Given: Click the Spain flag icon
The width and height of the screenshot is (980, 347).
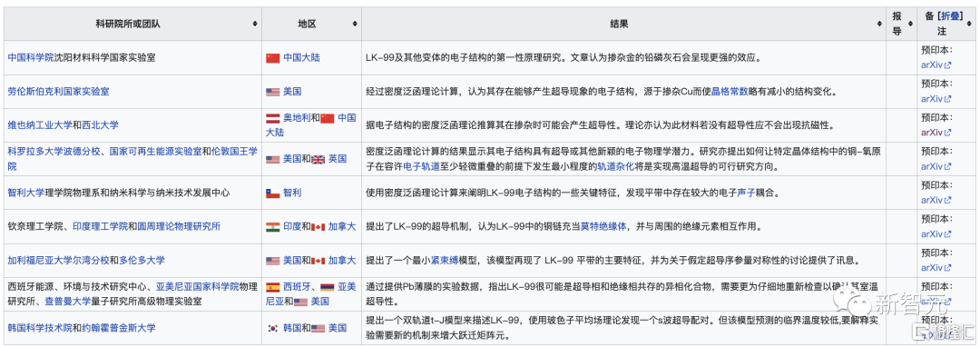Looking at the screenshot, I should pyautogui.click(x=272, y=287).
